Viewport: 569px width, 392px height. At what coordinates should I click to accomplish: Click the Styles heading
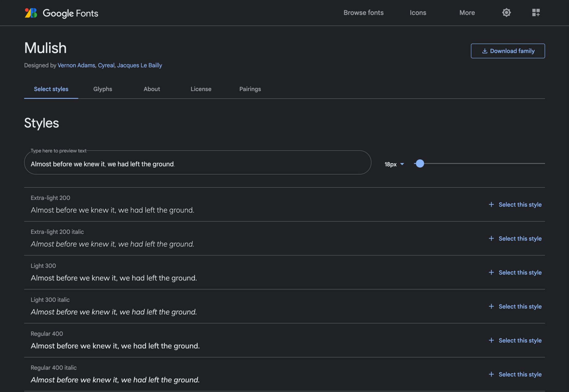pos(42,123)
